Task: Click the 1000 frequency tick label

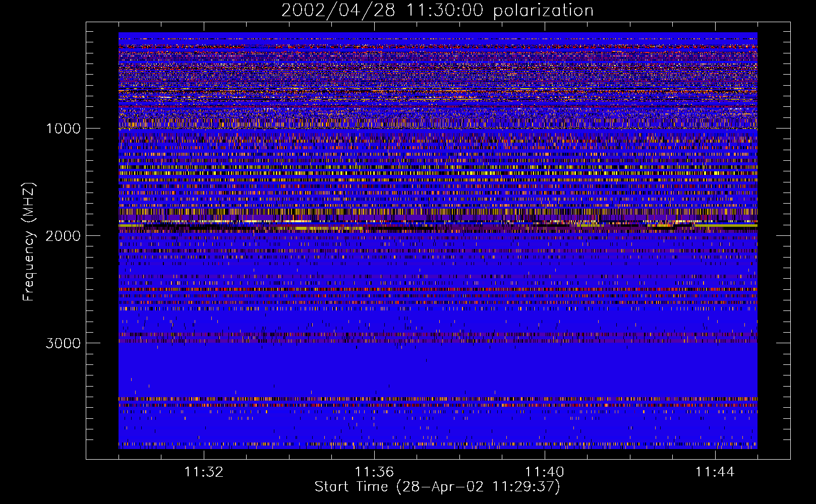Action: click(x=63, y=129)
